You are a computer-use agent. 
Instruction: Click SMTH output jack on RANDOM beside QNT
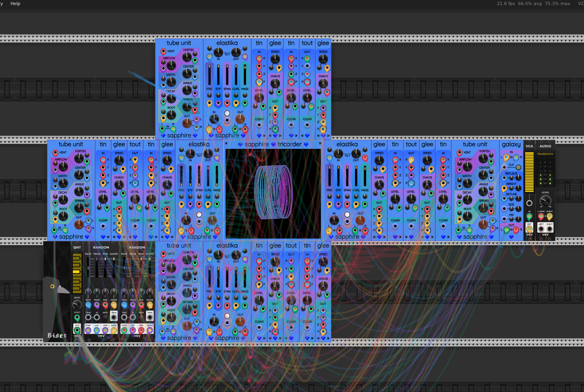[x=114, y=330]
